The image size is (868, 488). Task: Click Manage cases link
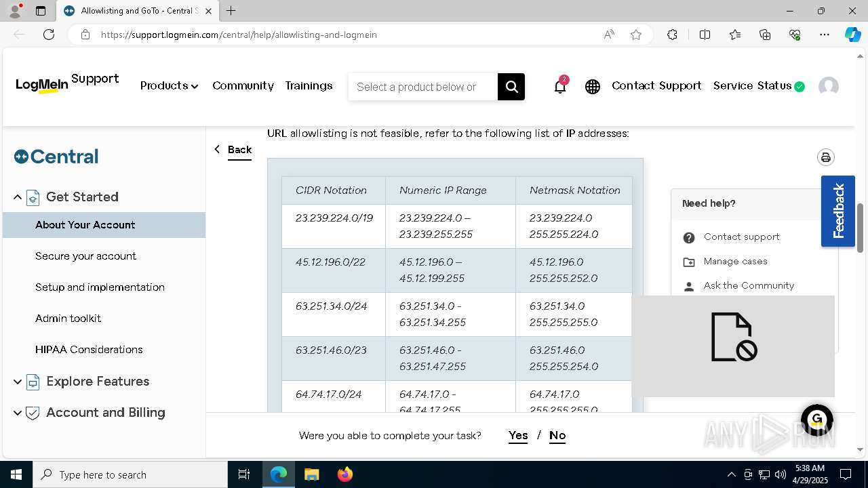(x=736, y=262)
